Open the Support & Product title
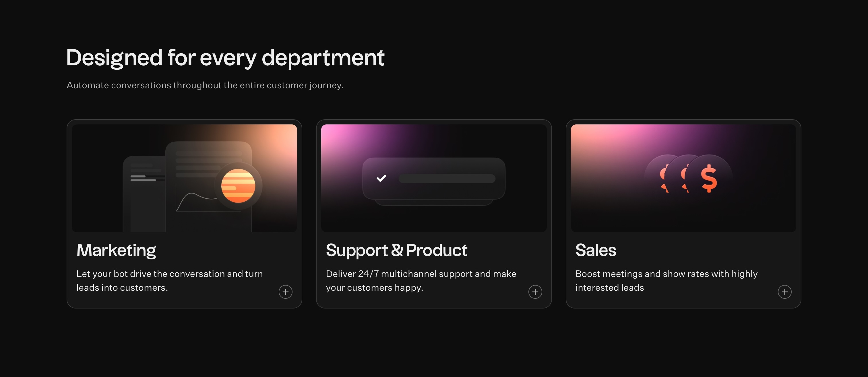The height and width of the screenshot is (377, 868). (397, 250)
